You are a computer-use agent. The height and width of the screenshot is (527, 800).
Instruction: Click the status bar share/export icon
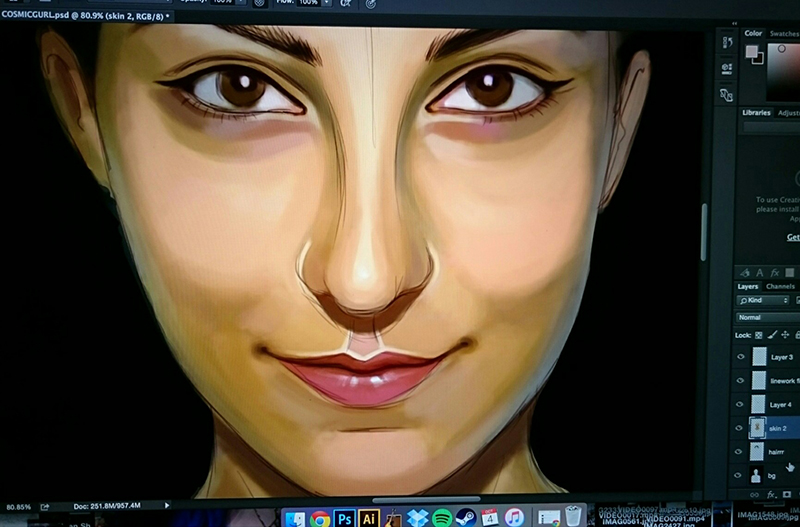45,507
